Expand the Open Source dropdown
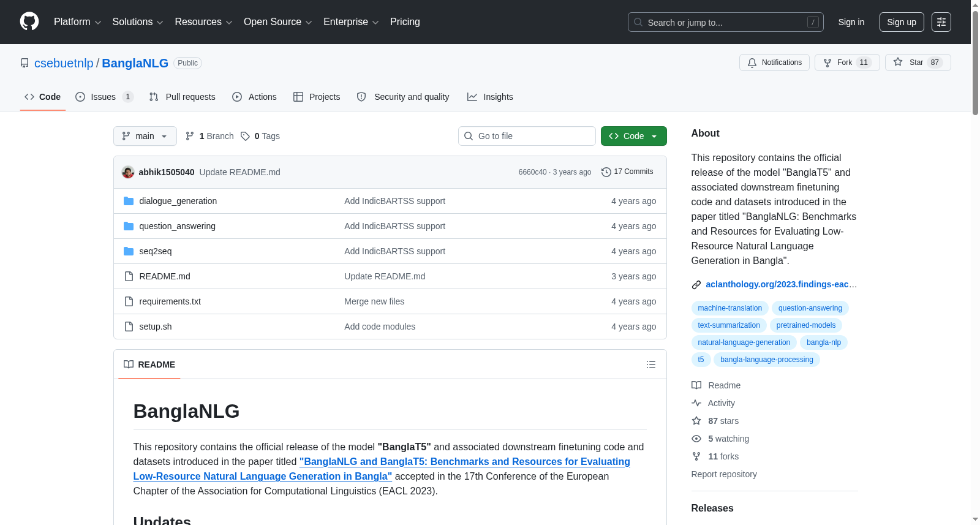The height and width of the screenshot is (525, 980). pos(278,22)
